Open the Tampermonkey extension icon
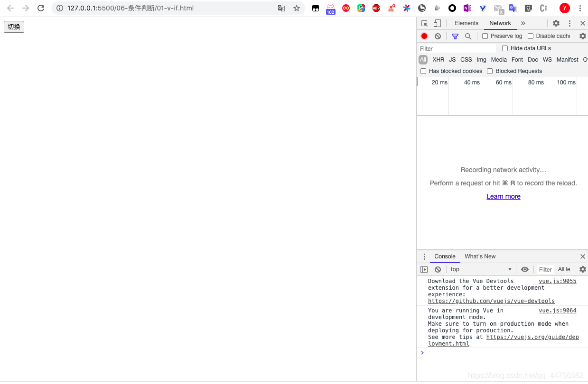This screenshot has height=384, width=588. point(316,8)
